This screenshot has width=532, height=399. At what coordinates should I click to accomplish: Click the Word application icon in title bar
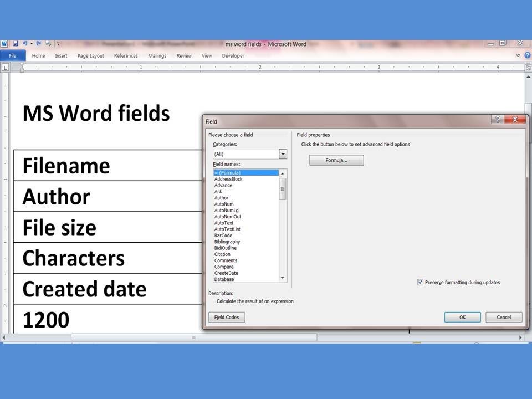[x=4, y=44]
